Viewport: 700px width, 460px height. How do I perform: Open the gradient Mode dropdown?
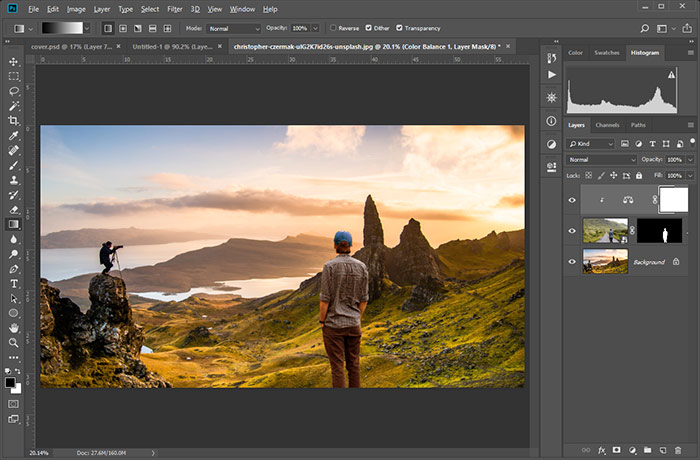[x=233, y=29]
